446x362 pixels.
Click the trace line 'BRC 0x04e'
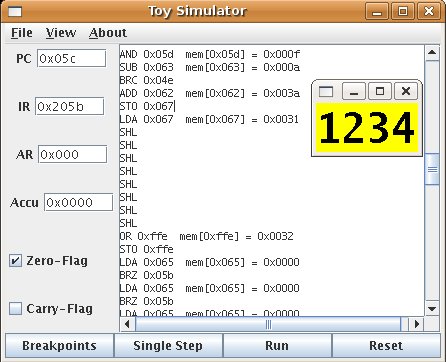147,80
